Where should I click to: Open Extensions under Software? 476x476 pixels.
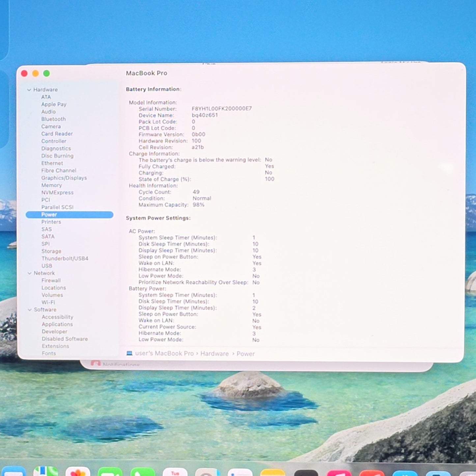click(55, 346)
